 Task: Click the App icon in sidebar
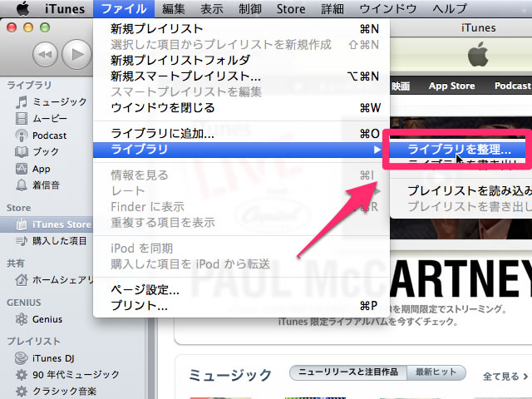[x=22, y=169]
